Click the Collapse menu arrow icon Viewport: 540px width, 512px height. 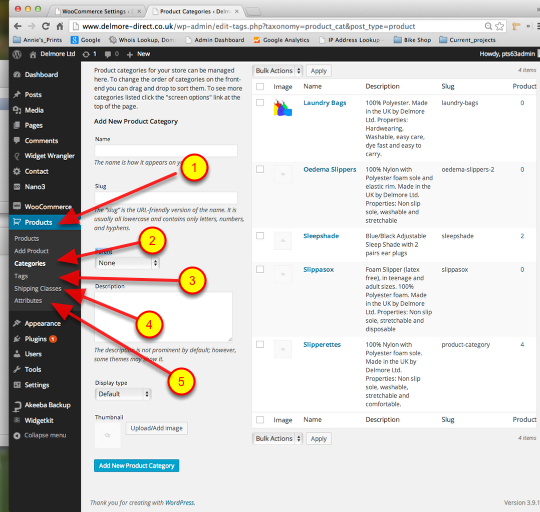pyautogui.click(x=17, y=436)
